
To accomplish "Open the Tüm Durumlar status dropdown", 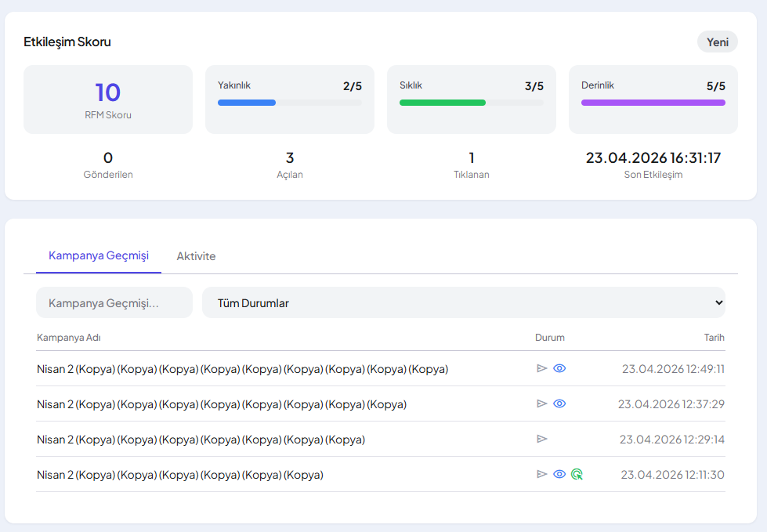I will pos(464,302).
